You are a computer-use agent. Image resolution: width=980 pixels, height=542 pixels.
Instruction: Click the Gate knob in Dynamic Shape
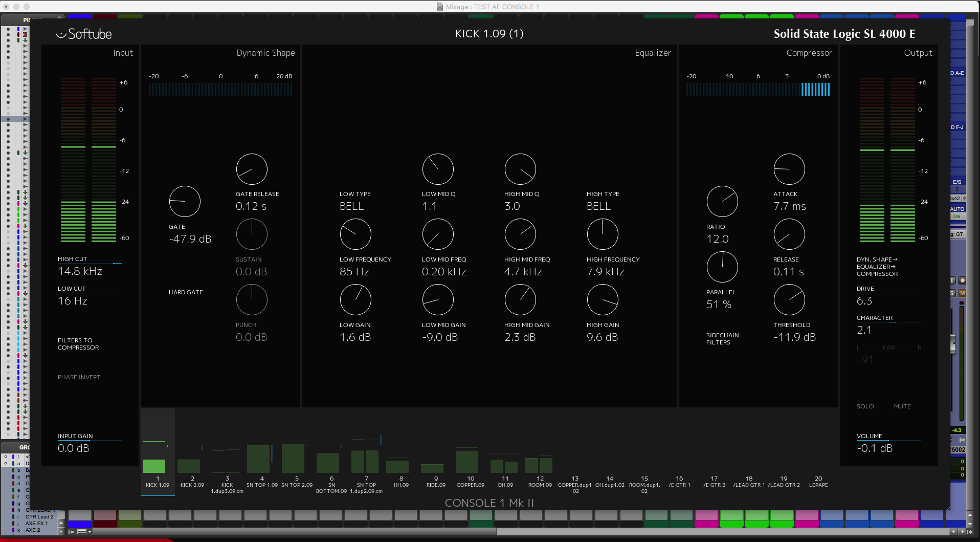(x=185, y=201)
